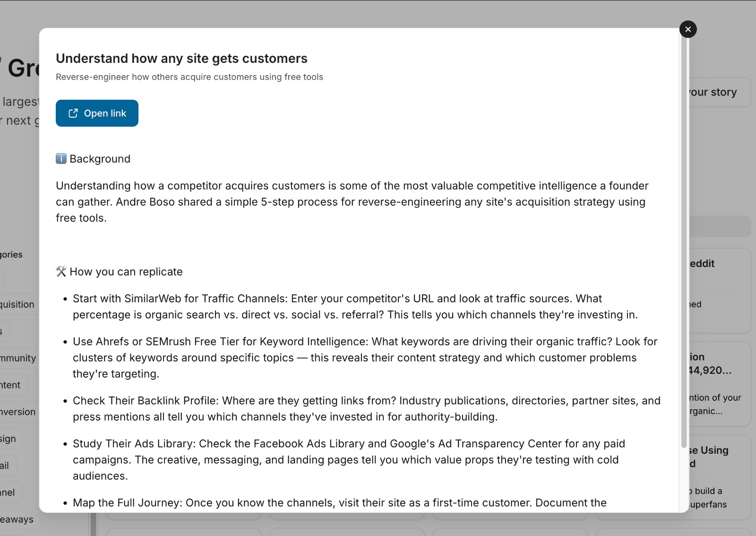Close the modal with the X button
Screen dimensions: 756x536
[688, 29]
